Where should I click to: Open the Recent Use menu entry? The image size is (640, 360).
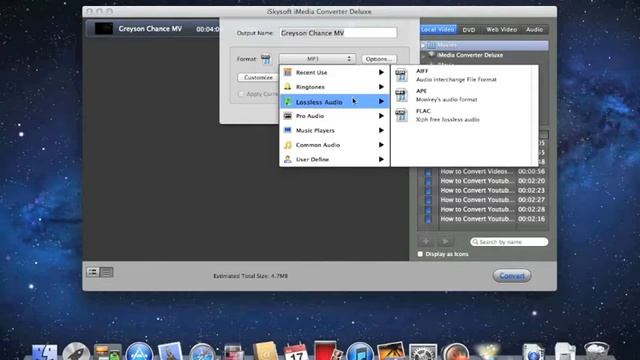pos(334,72)
